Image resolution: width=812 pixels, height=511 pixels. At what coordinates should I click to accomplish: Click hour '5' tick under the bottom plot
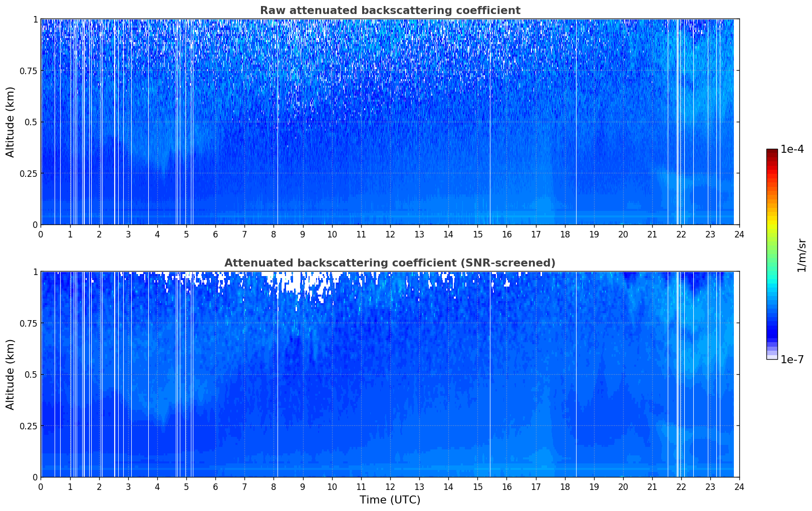click(186, 487)
